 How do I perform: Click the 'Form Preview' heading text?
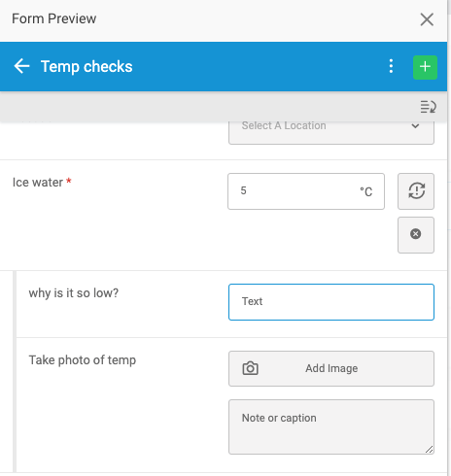[x=54, y=18]
